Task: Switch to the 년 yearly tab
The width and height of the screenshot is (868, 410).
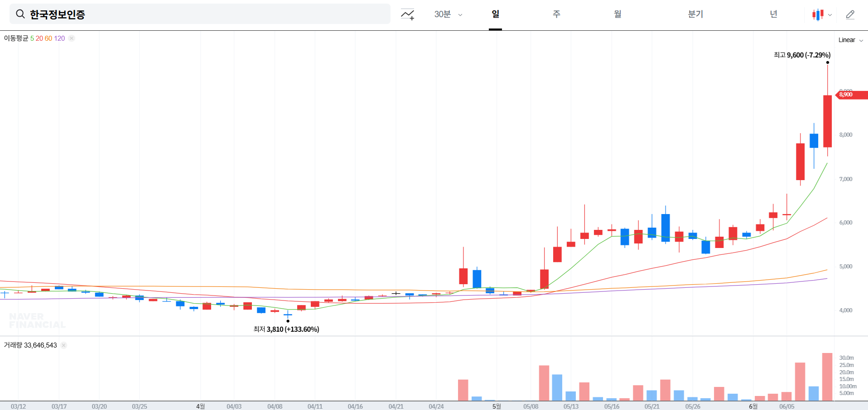Action: (773, 14)
